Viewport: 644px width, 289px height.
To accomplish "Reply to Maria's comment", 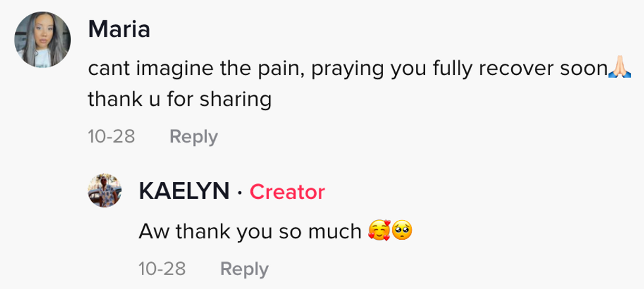I will 193,137.
